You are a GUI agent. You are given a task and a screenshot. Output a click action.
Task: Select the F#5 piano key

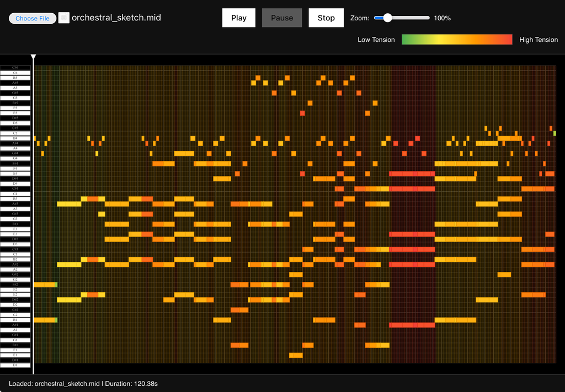[x=15, y=103]
